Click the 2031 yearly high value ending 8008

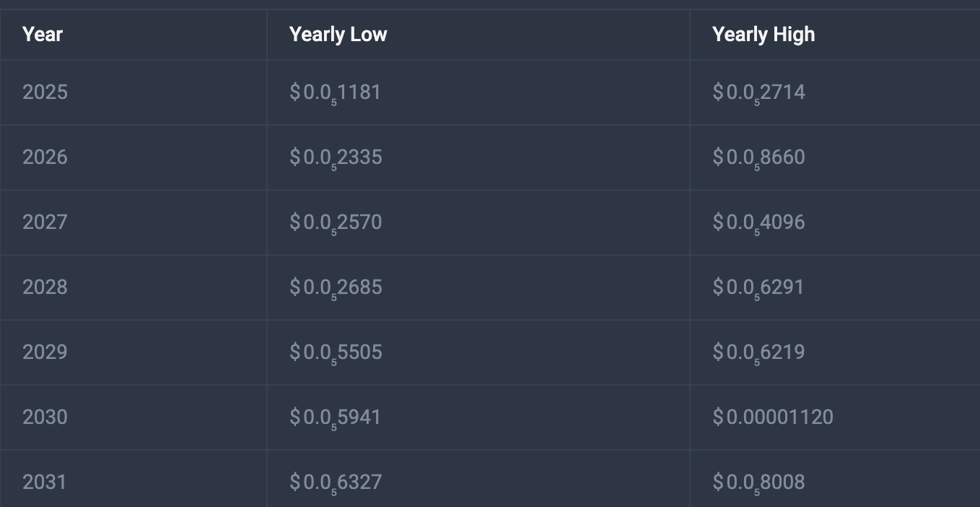(x=758, y=483)
